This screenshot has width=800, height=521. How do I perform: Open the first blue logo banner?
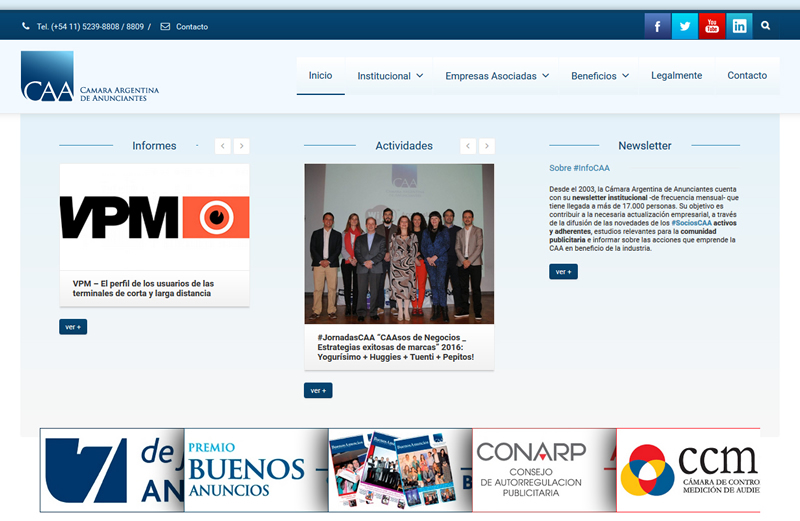click(112, 470)
